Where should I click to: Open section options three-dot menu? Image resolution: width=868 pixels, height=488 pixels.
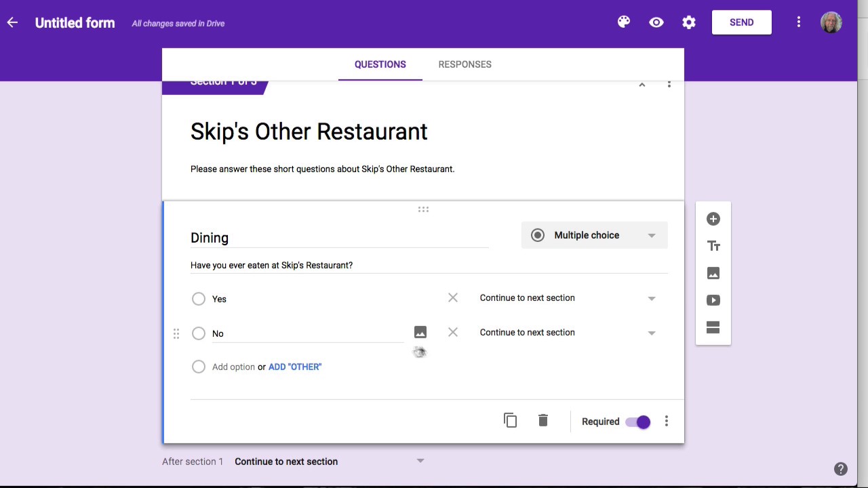[669, 84]
